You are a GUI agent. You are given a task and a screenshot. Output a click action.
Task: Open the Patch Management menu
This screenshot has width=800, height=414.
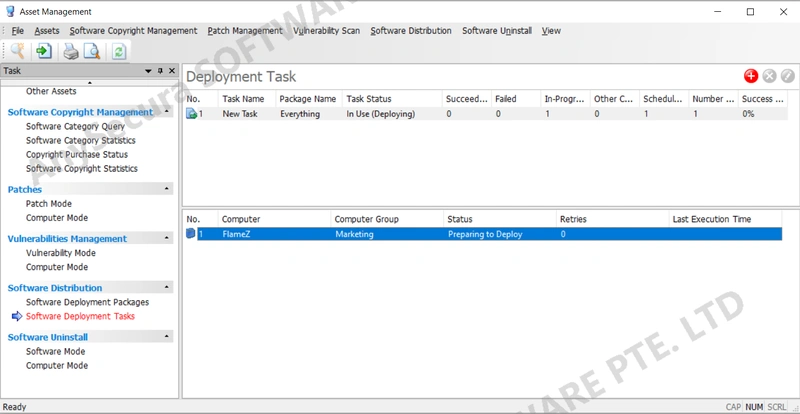pos(245,31)
